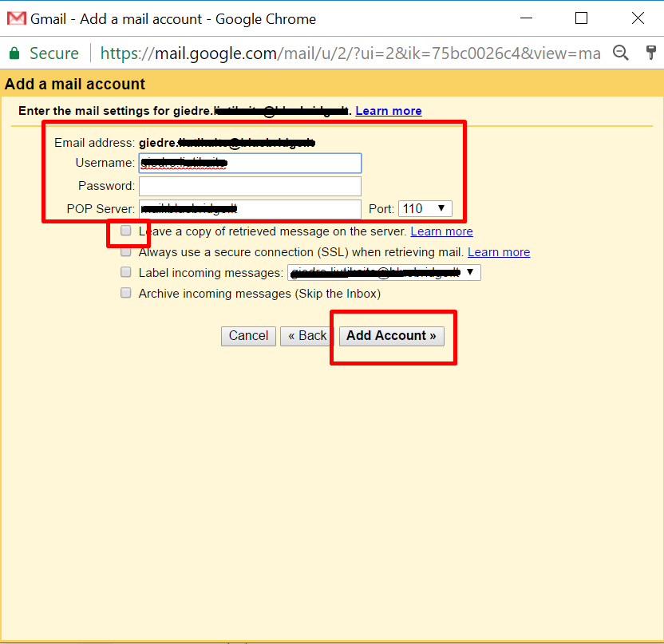Screen dimensions: 664x644
Task: Click the Gmail envelope icon in title bar
Action: point(17,18)
